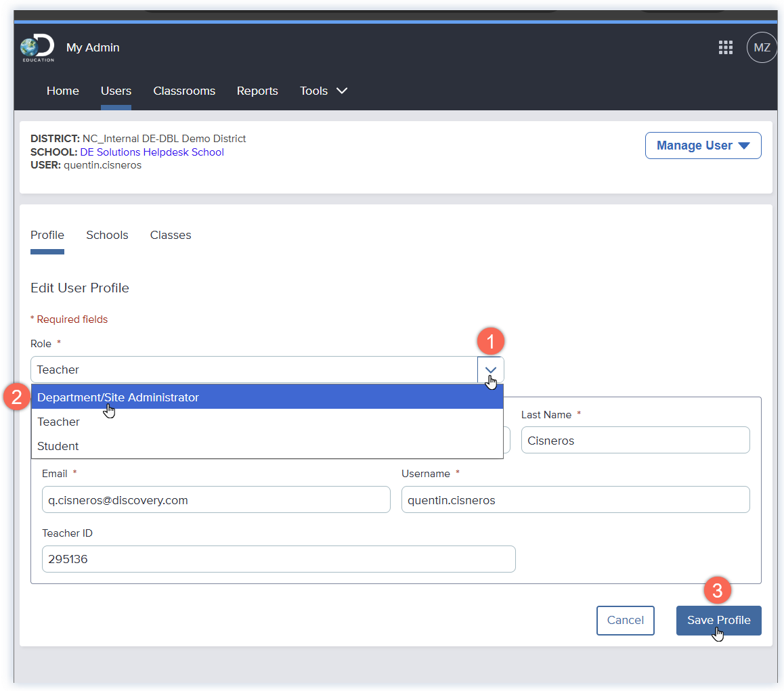Switch to the Schools tab
This screenshot has height=691, width=784.
pyautogui.click(x=107, y=236)
